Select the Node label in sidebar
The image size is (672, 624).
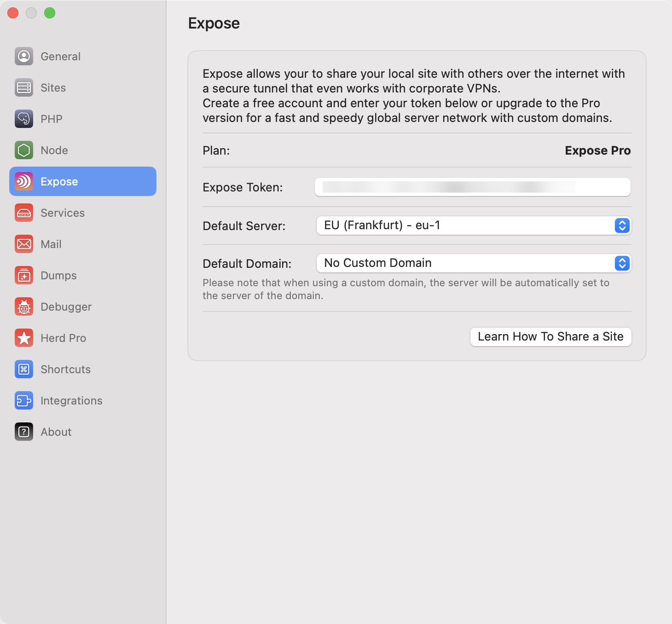tap(54, 150)
